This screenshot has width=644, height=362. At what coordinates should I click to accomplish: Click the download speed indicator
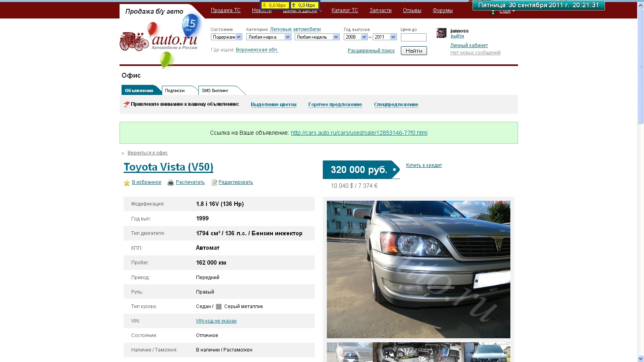(275, 5)
